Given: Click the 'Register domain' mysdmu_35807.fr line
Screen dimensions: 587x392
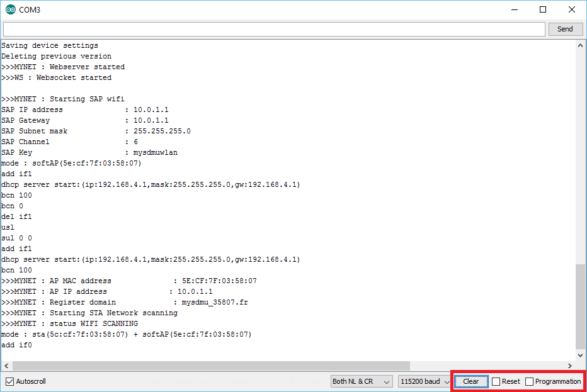Looking at the screenshot, I should (125, 302).
